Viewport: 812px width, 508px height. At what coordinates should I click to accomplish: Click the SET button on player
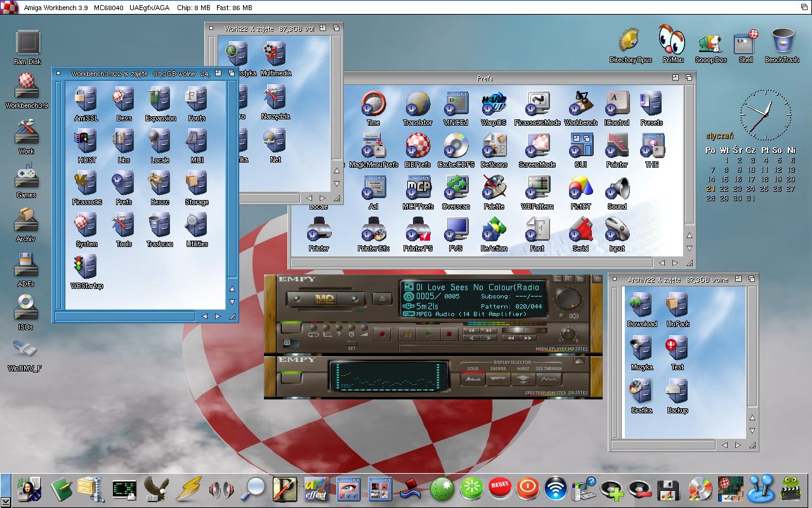351,344
